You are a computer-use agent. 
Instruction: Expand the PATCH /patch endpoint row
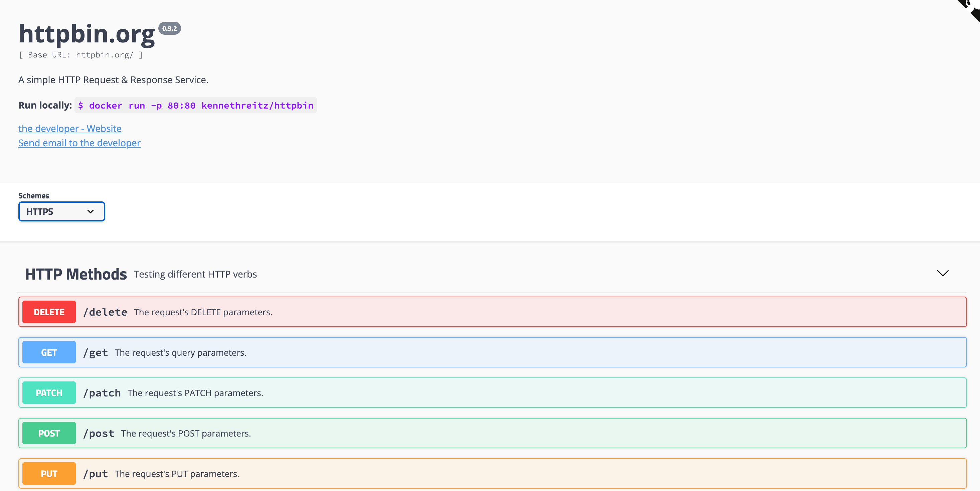click(x=492, y=392)
